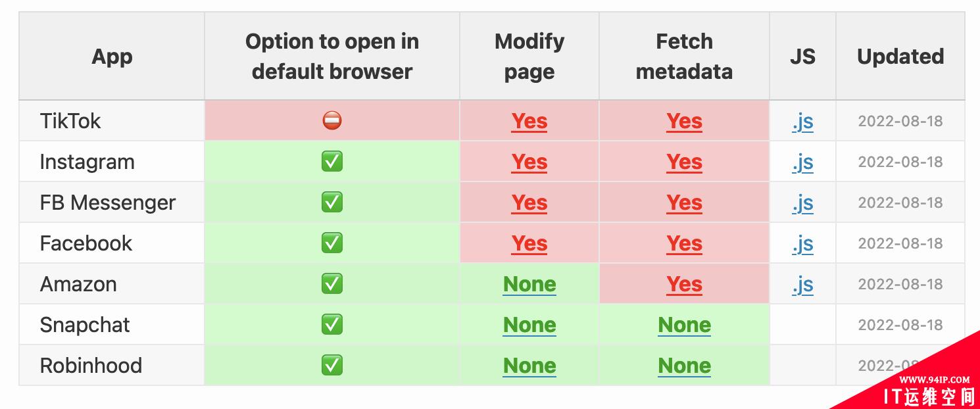Open the FB Messenger .js link

point(802,203)
